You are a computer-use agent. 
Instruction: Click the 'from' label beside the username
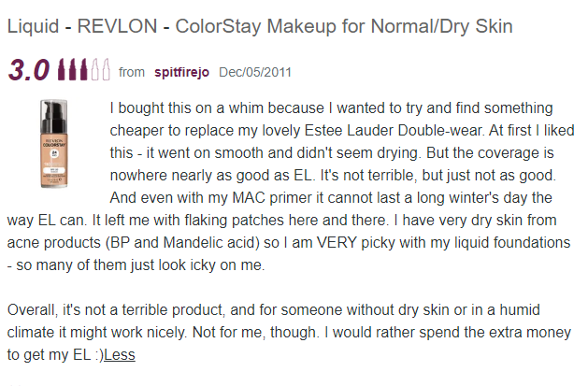[x=132, y=72]
